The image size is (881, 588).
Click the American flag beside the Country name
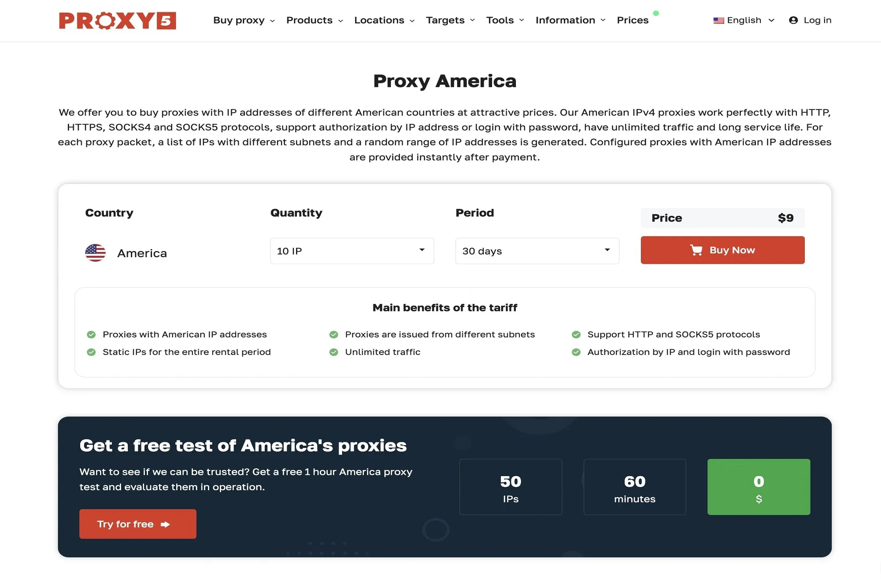(95, 253)
